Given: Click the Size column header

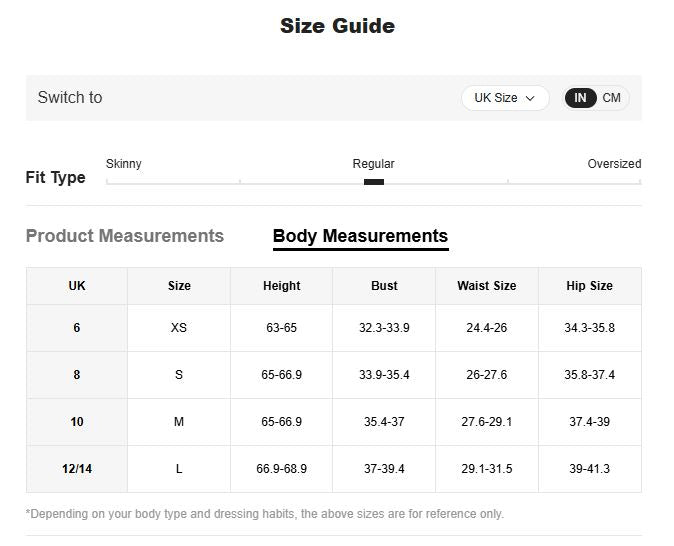Looking at the screenshot, I should click(x=179, y=286).
